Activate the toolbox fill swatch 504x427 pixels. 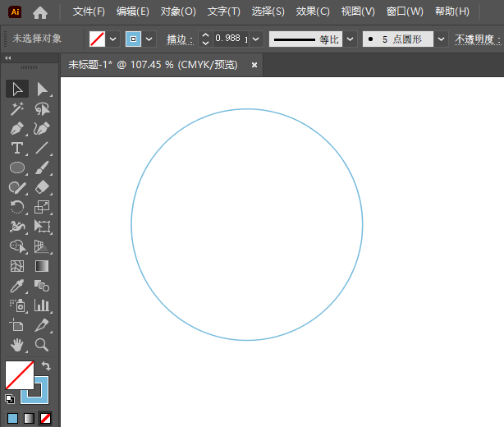pyautogui.click(x=20, y=375)
